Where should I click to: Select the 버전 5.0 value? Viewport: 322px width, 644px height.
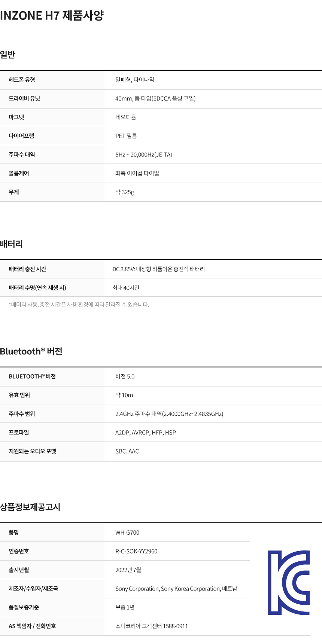(x=125, y=376)
